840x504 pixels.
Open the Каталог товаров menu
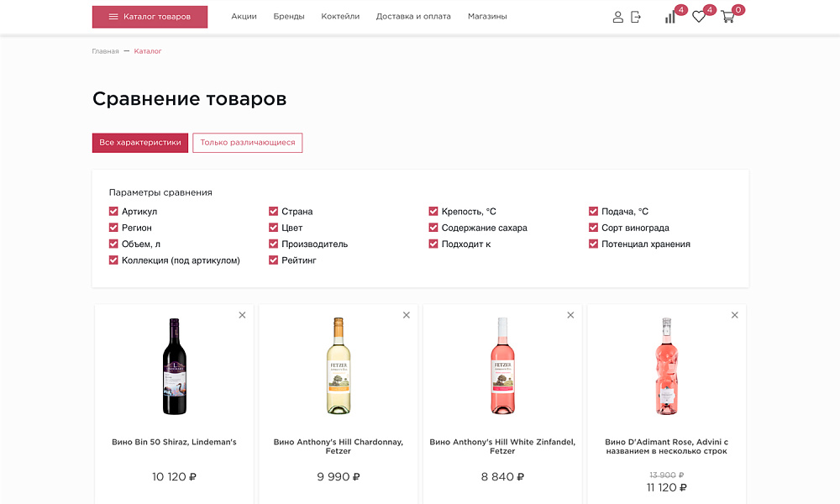150,16
